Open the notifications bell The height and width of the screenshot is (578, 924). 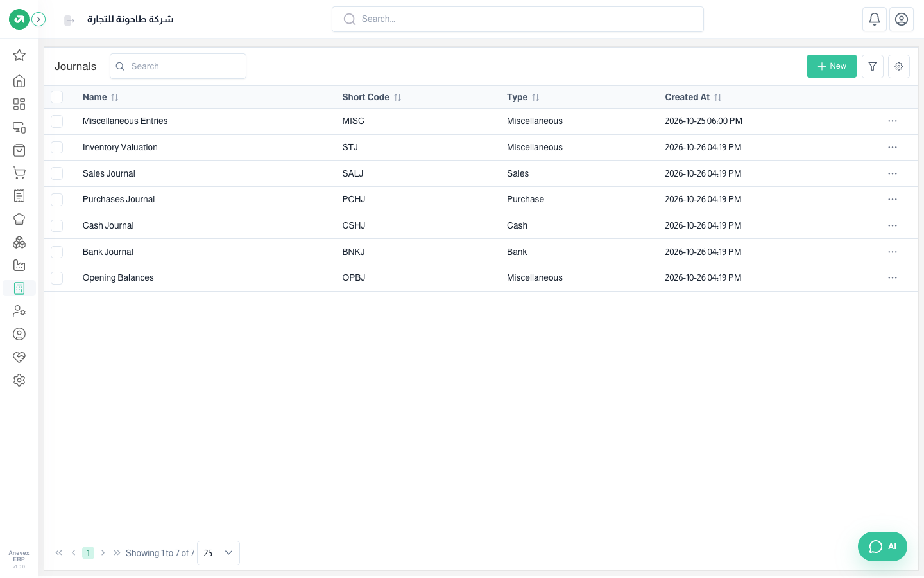click(875, 19)
